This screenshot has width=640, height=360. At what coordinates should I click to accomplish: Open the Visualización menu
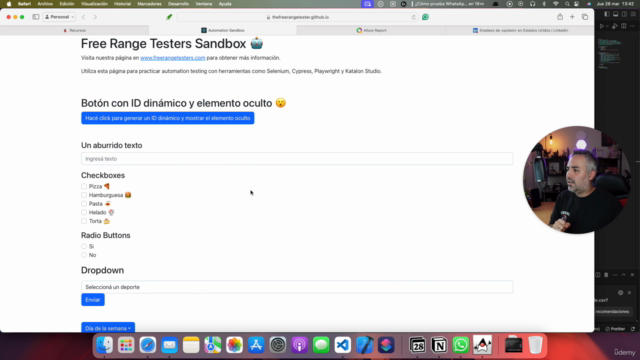click(94, 4)
